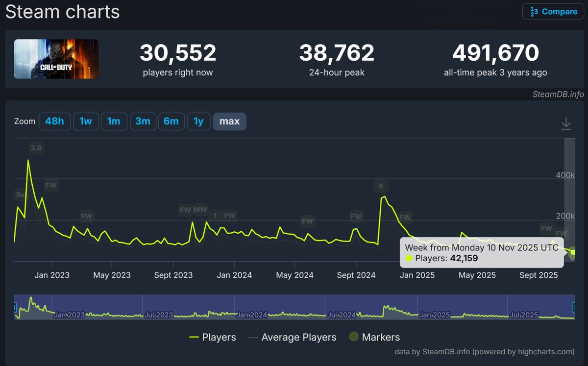Click the '24-hour peak' label

[337, 73]
